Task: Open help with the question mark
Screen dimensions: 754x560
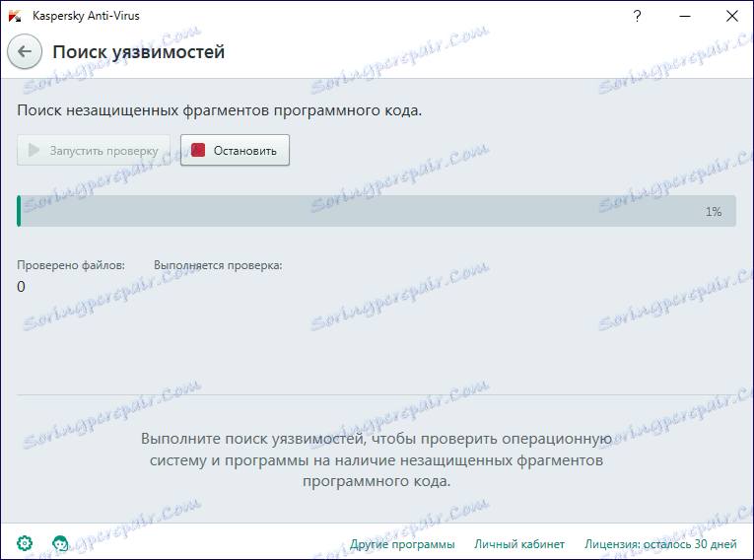Action: click(x=637, y=17)
